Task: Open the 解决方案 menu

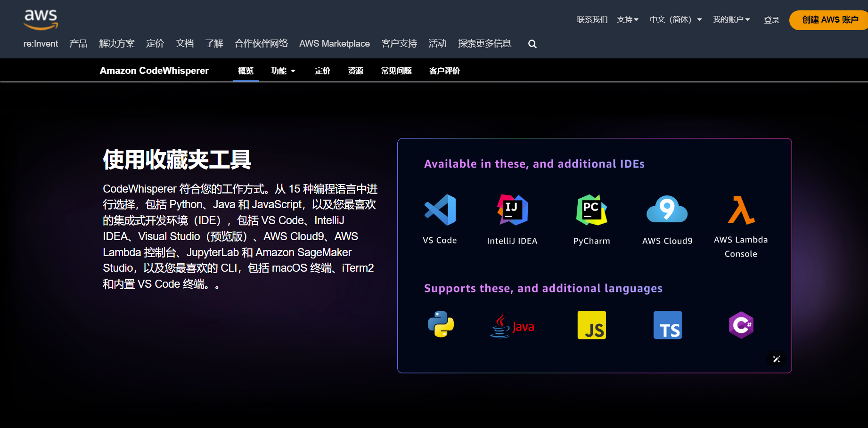Action: point(117,44)
